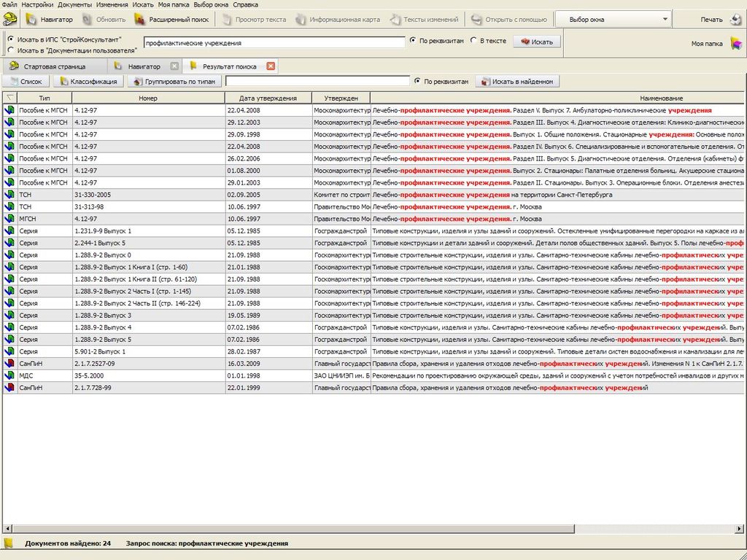Click the Искать search button

pos(537,42)
